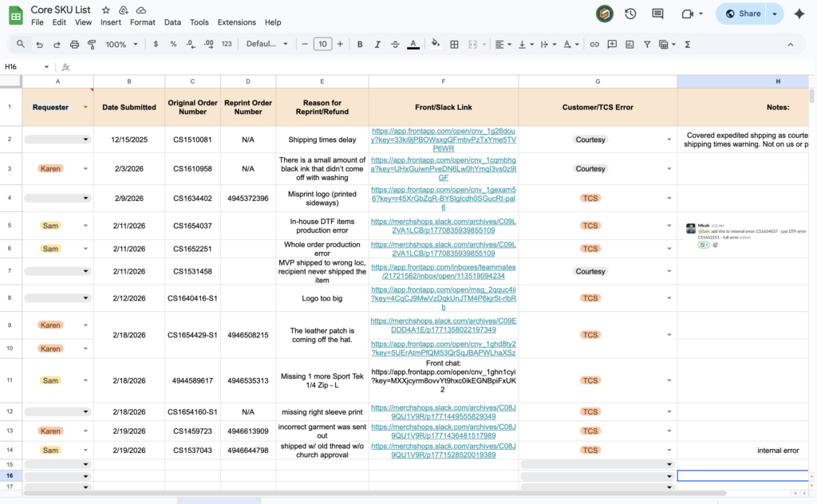
Task: Click the font size input field
Action: point(322,45)
